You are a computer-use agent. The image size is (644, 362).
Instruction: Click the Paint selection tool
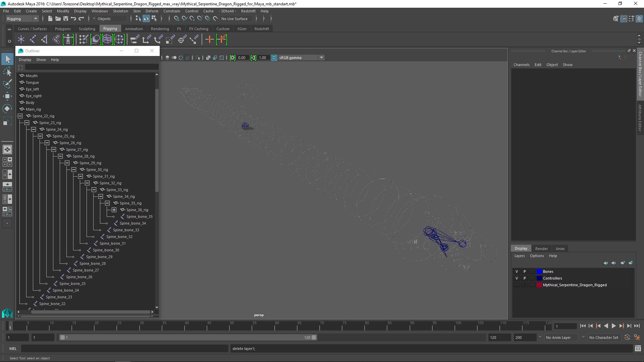pos(7,84)
